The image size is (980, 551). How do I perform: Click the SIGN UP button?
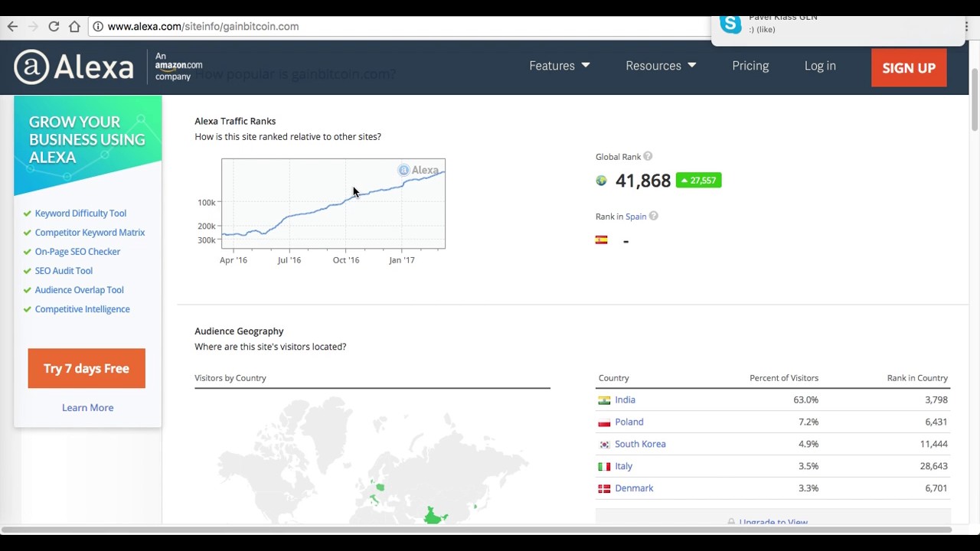click(x=909, y=68)
